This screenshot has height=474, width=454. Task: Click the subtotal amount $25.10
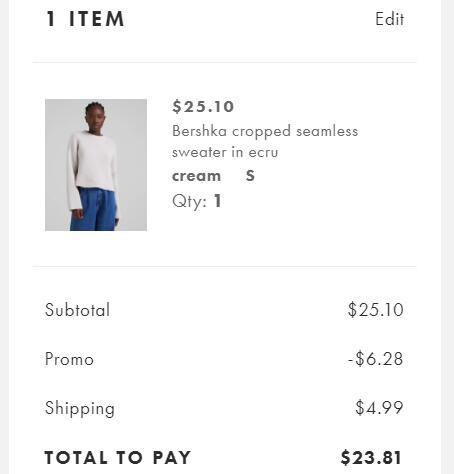pos(376,310)
